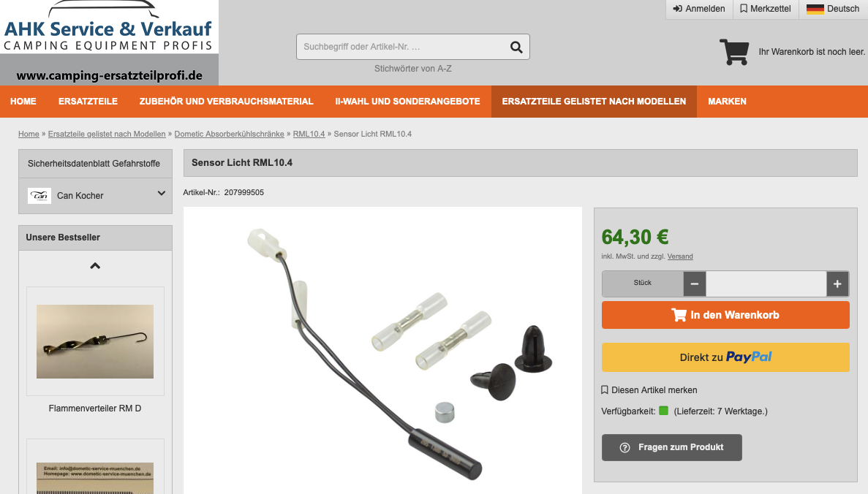
Task: Open the RML10.4 breadcrumb link
Action: [309, 134]
